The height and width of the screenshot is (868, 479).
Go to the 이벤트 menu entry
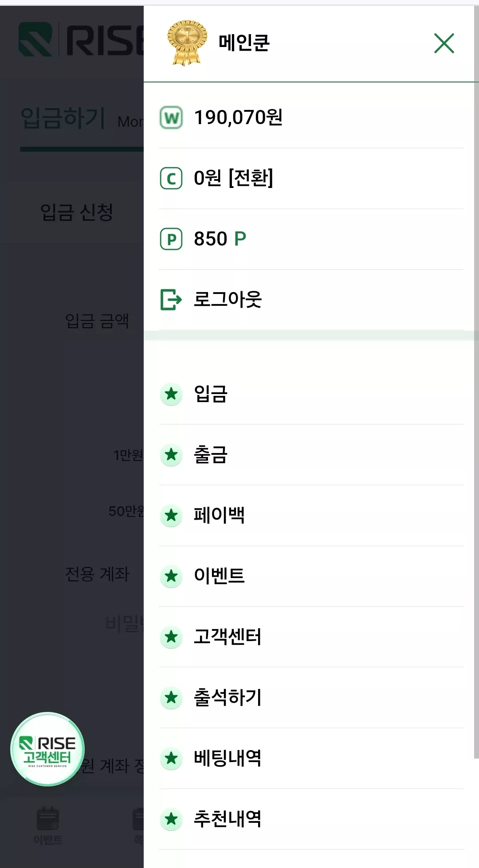311,576
